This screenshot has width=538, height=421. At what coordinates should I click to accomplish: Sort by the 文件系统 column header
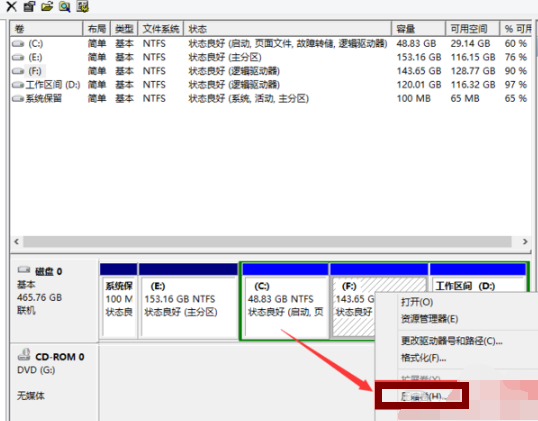161,29
